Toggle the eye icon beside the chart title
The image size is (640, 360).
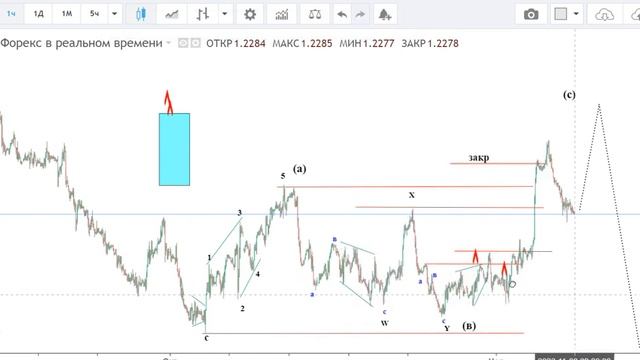(183, 43)
